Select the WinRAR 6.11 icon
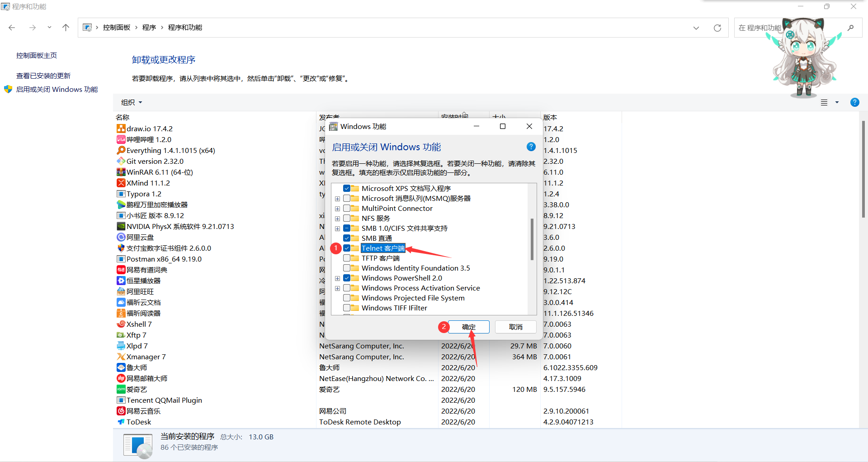The height and width of the screenshot is (462, 868). [121, 172]
